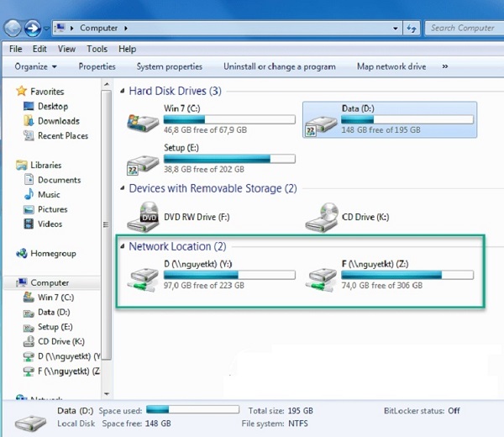Viewport: 504px width, 437px height.
Task: Click Map network drive button
Action: click(391, 66)
